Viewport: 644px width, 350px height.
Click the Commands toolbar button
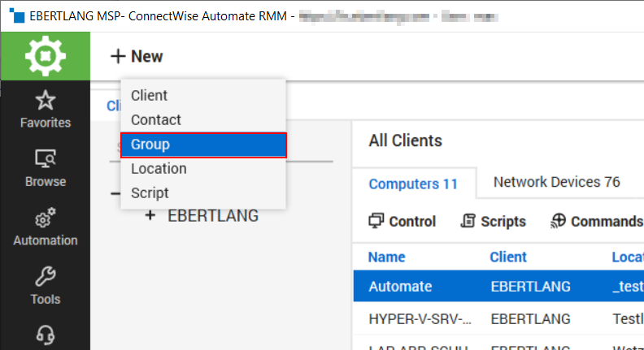(597, 221)
